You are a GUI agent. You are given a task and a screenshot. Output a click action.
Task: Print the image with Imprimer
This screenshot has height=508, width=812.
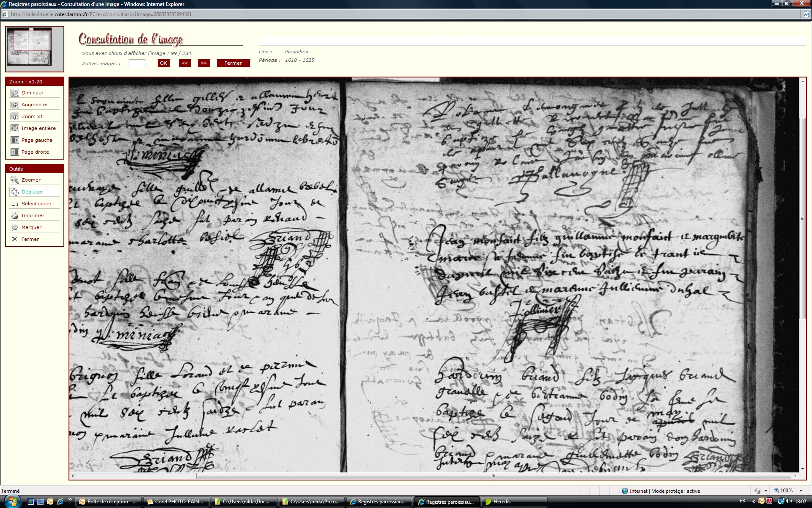tap(15, 216)
